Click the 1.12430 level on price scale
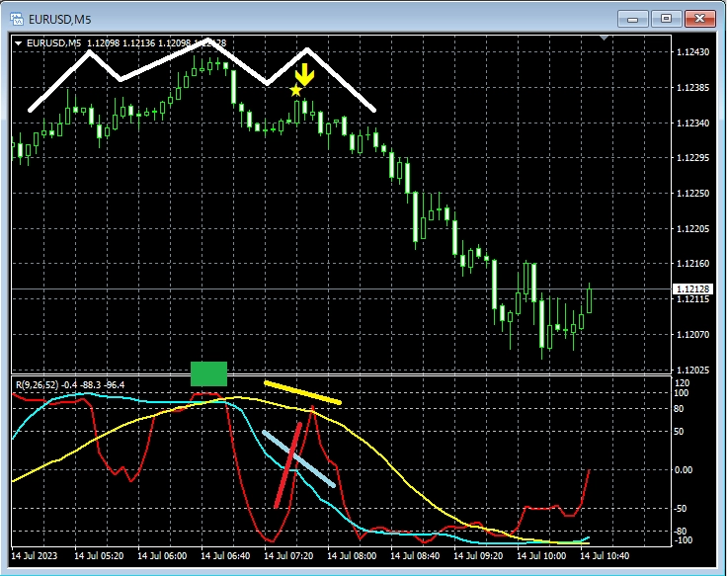The image size is (728, 576). pos(690,52)
